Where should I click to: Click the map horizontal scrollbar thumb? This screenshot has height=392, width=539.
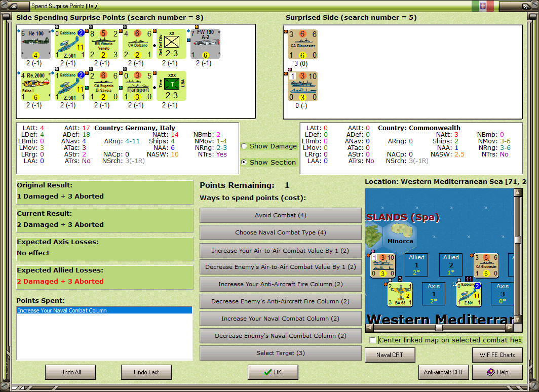(439, 328)
